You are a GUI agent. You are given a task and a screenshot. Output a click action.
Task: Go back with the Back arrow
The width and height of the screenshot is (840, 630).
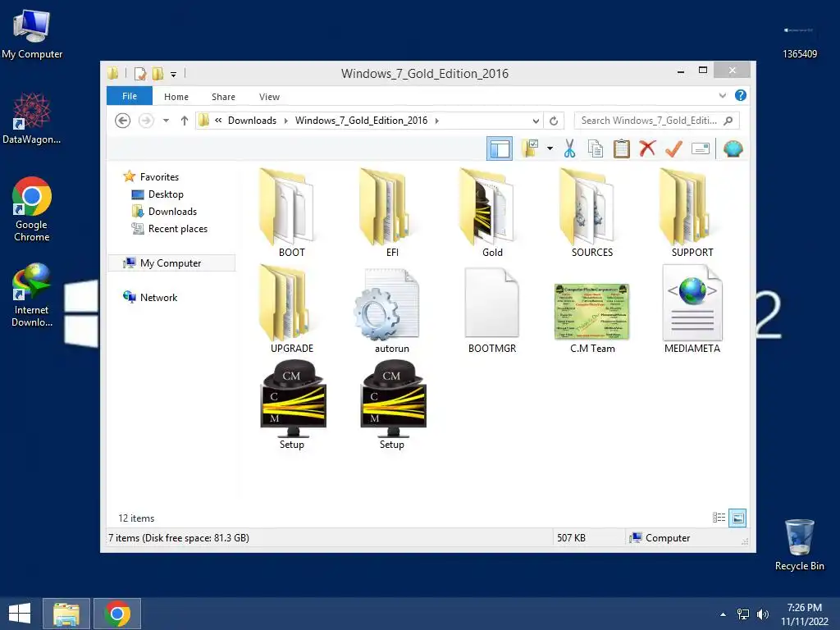click(123, 121)
